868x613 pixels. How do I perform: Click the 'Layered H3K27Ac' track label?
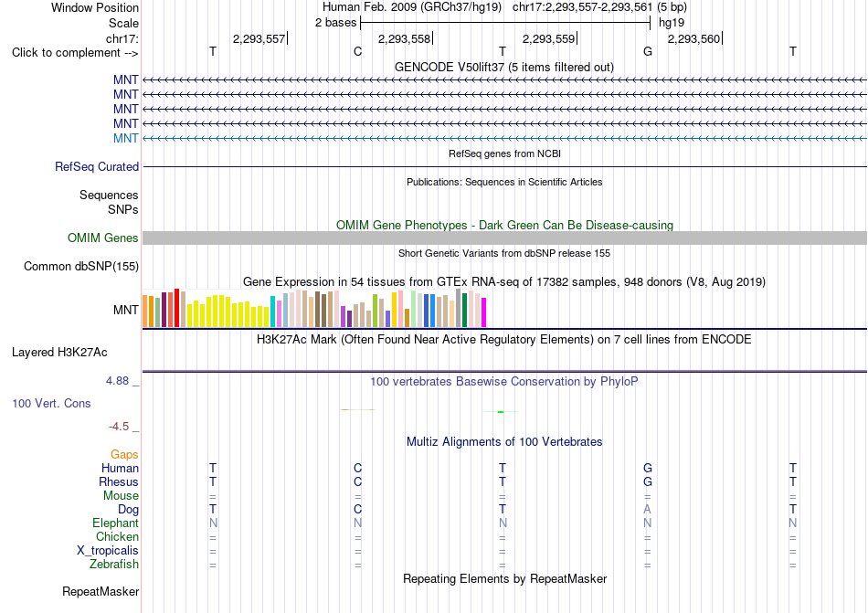tap(59, 353)
